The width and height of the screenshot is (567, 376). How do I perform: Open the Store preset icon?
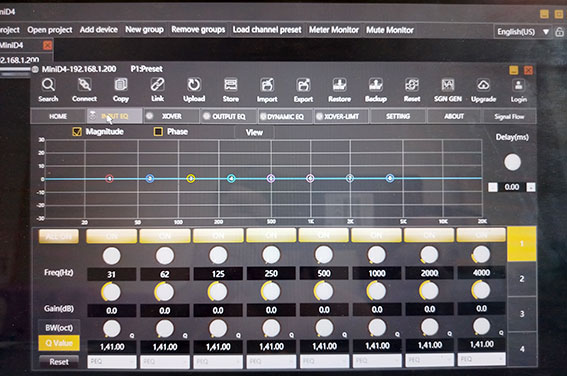(231, 85)
